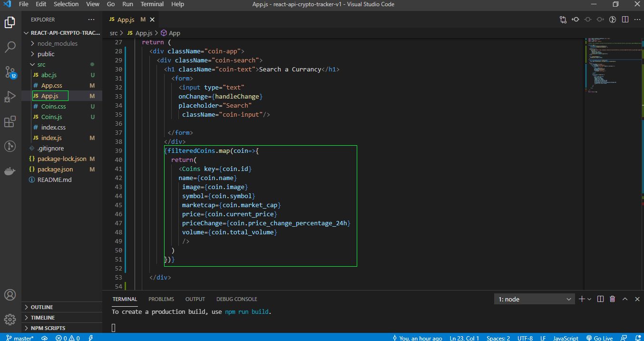Open the View menu

(x=93, y=4)
